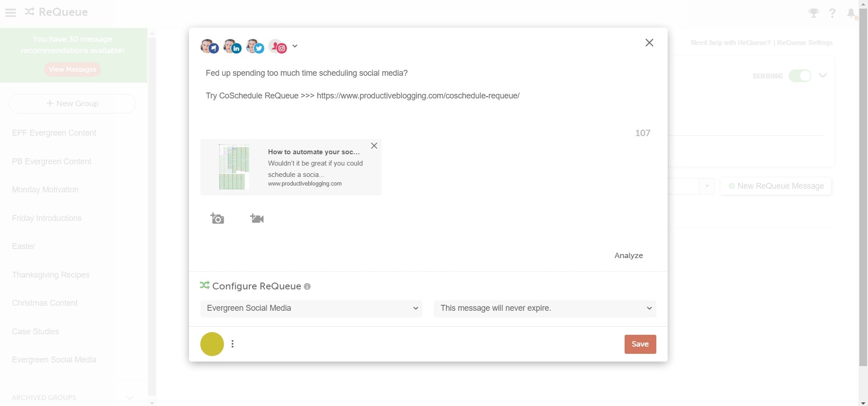The height and width of the screenshot is (406, 868).
Task: Select the Telegram profile avatar
Action: click(209, 46)
